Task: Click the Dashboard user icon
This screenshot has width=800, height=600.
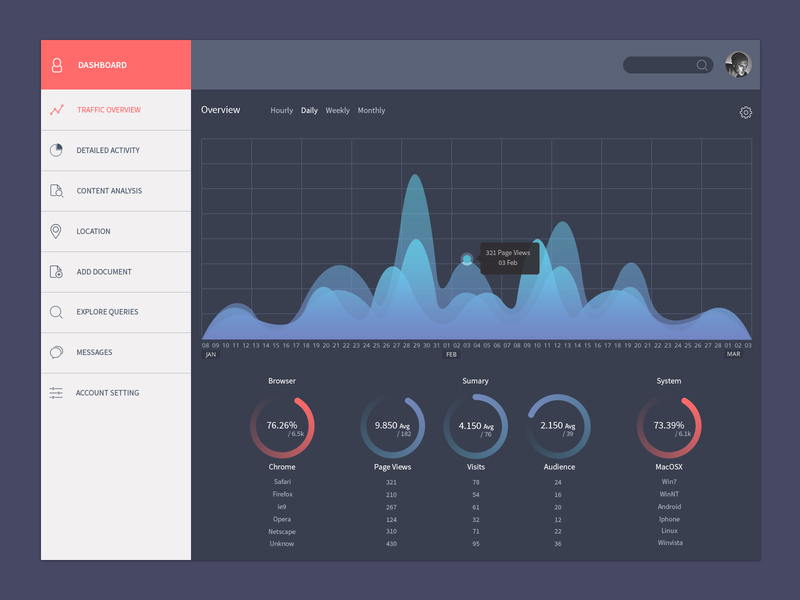Action: (57, 65)
